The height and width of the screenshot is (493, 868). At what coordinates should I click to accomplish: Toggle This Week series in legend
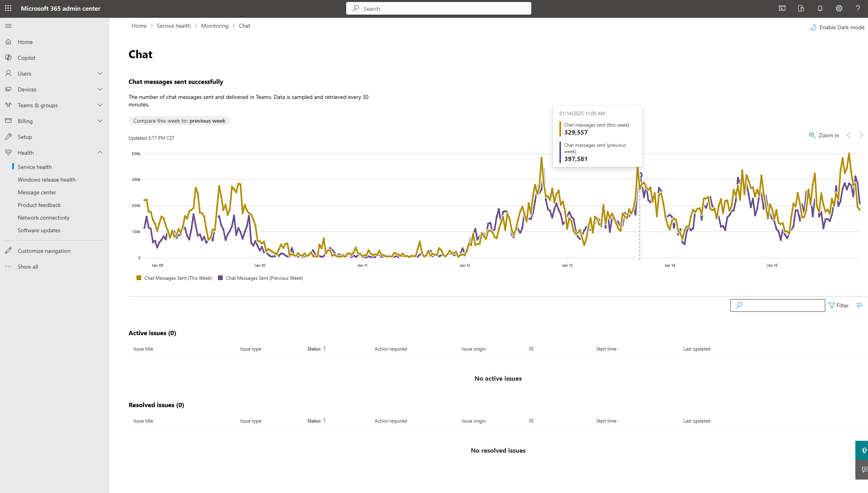pos(174,278)
